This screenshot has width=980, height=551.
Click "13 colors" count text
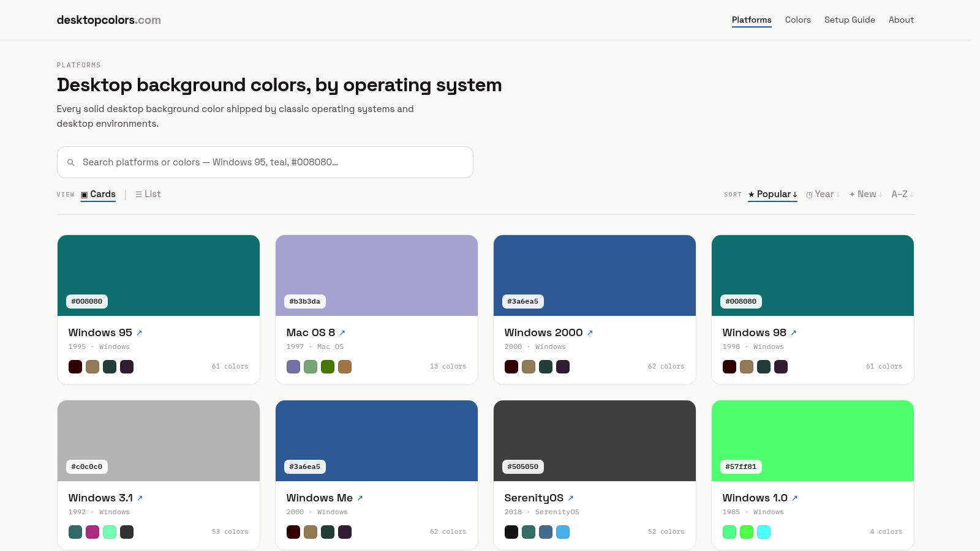pyautogui.click(x=448, y=366)
